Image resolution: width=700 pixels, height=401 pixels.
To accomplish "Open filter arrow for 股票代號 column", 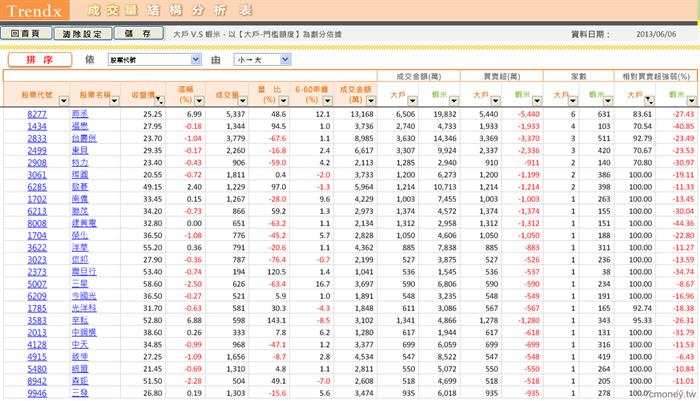I will click(63, 100).
